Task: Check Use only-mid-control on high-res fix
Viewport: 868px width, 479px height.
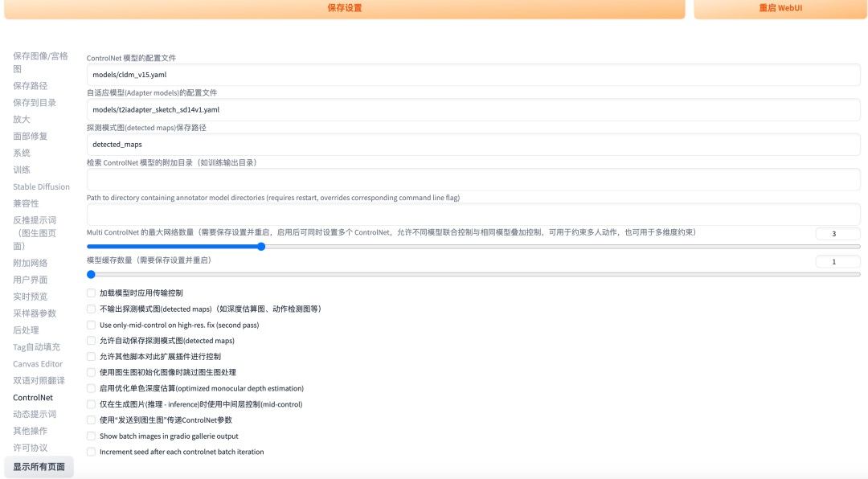Action: pos(92,325)
